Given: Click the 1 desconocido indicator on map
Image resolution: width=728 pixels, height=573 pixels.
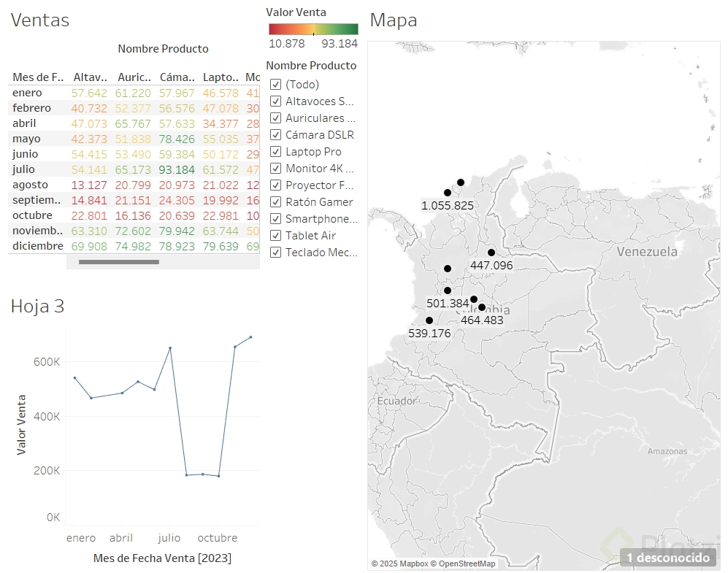Looking at the screenshot, I should [x=668, y=557].
